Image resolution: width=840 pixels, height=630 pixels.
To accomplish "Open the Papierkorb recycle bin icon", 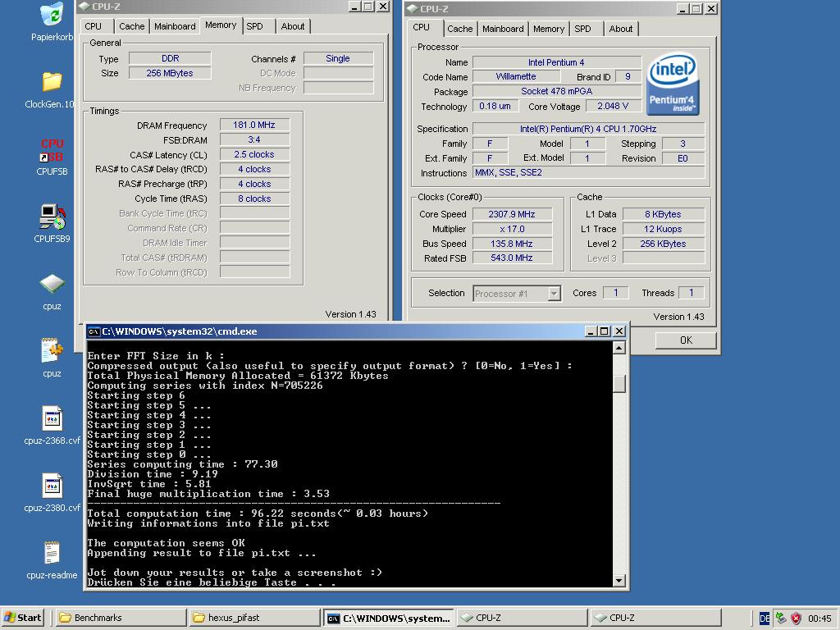I will coord(52,15).
